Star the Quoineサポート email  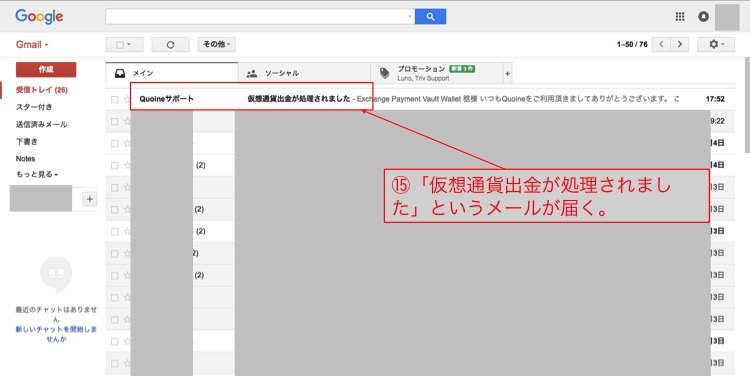click(127, 100)
